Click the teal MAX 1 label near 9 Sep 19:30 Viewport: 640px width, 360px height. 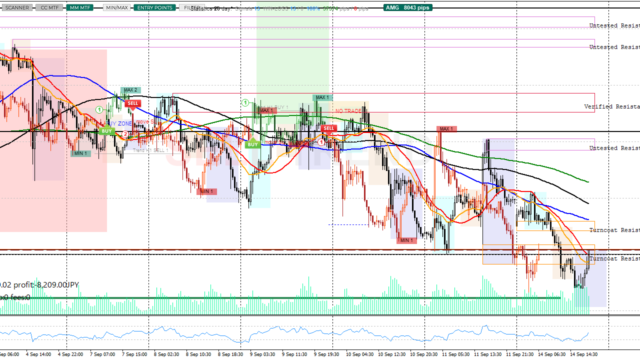coord(322,98)
